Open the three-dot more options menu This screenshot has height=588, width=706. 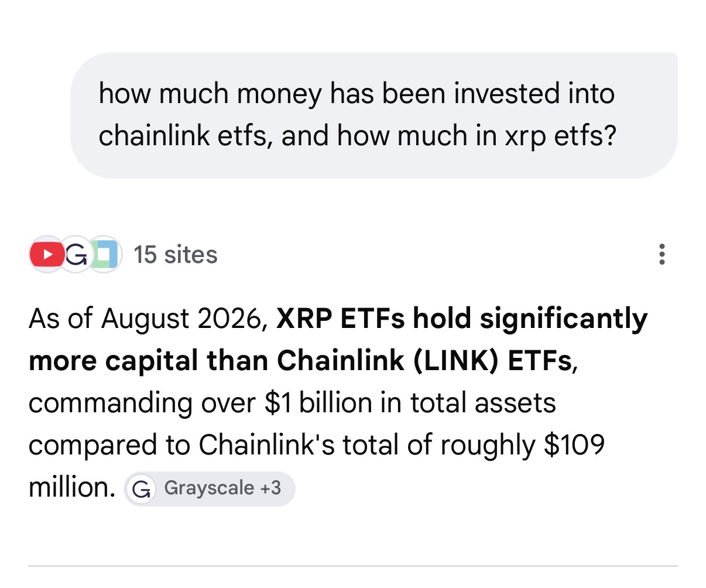[662, 255]
